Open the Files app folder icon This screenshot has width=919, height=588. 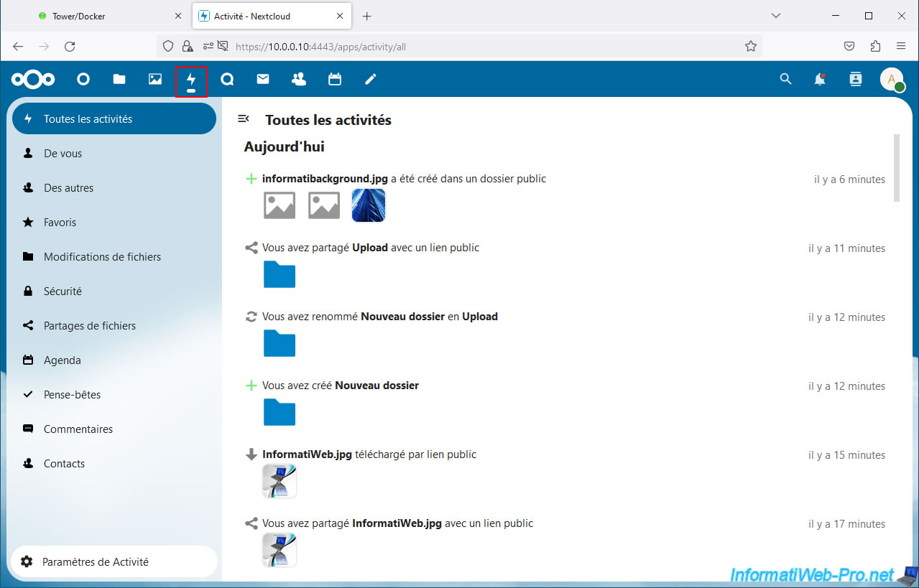119,80
